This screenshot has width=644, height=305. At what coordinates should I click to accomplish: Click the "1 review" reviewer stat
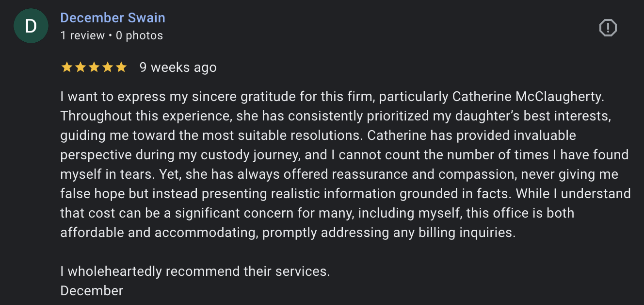tap(82, 35)
